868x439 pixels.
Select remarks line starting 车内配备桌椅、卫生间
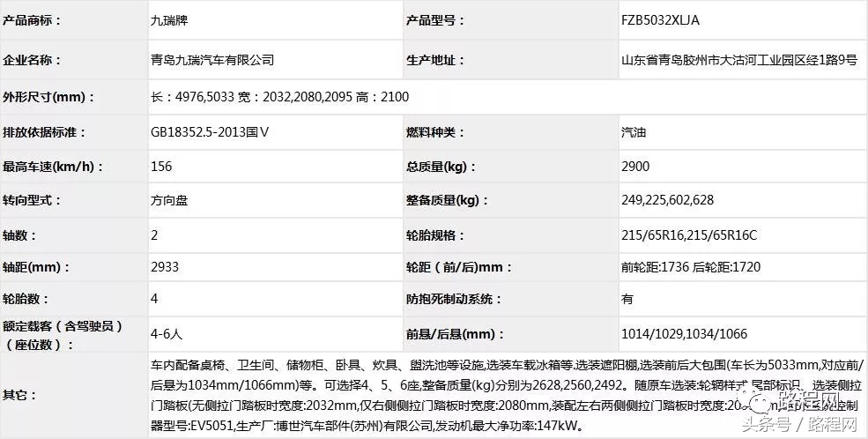pos(507,365)
